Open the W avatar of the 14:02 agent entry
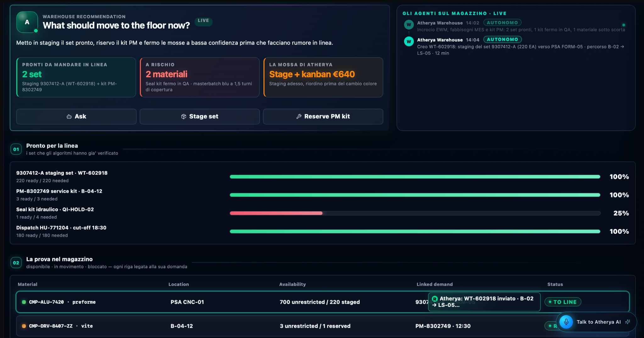 tap(409, 25)
